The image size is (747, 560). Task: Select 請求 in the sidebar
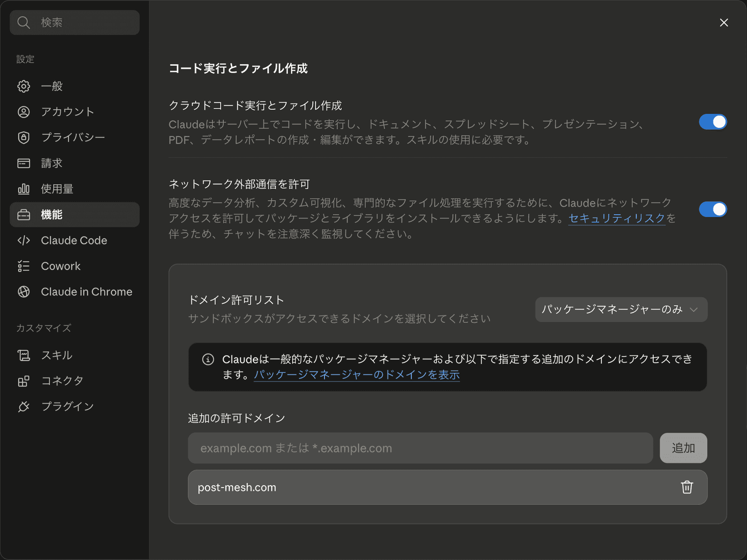click(x=75, y=163)
